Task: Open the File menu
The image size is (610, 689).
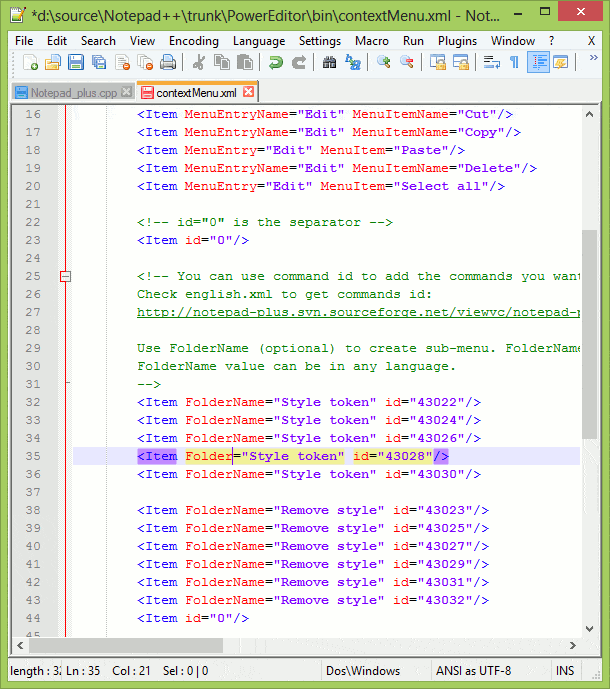Action: [24, 41]
